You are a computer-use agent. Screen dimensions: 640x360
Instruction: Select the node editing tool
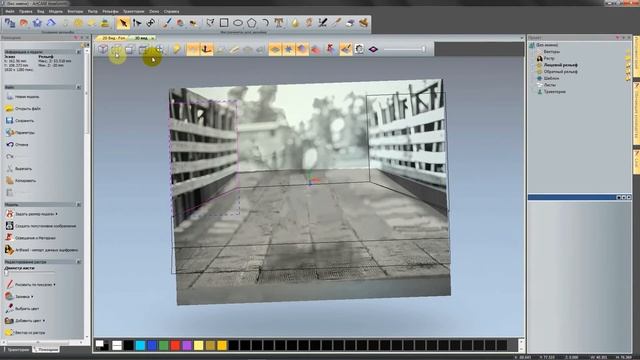tap(137, 23)
